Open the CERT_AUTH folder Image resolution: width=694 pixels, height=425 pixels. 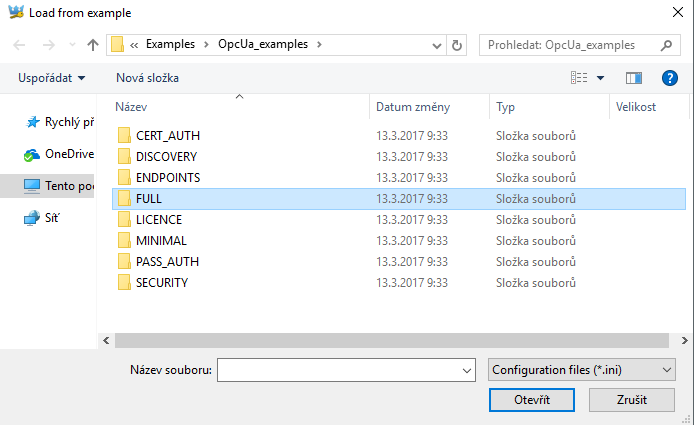pos(168,135)
